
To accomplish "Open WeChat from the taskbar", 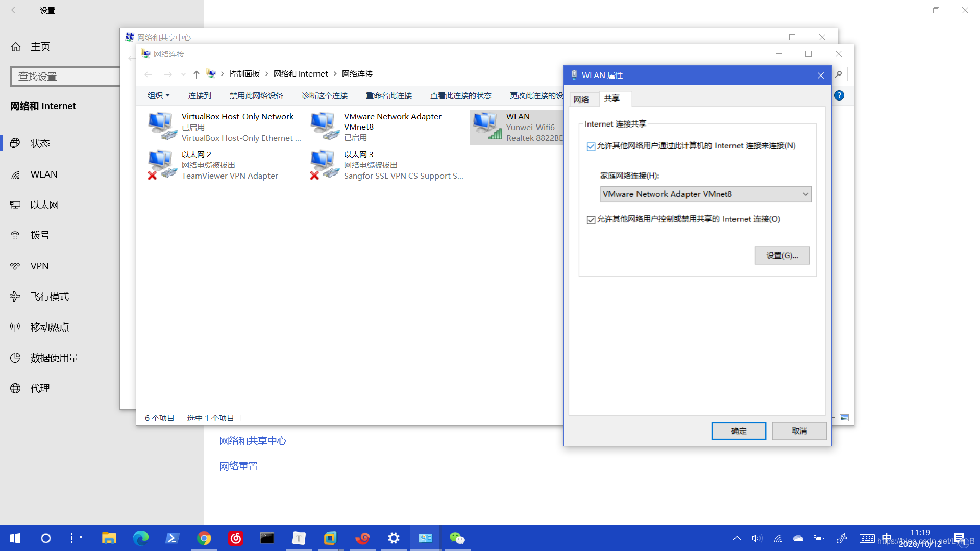I will [457, 538].
